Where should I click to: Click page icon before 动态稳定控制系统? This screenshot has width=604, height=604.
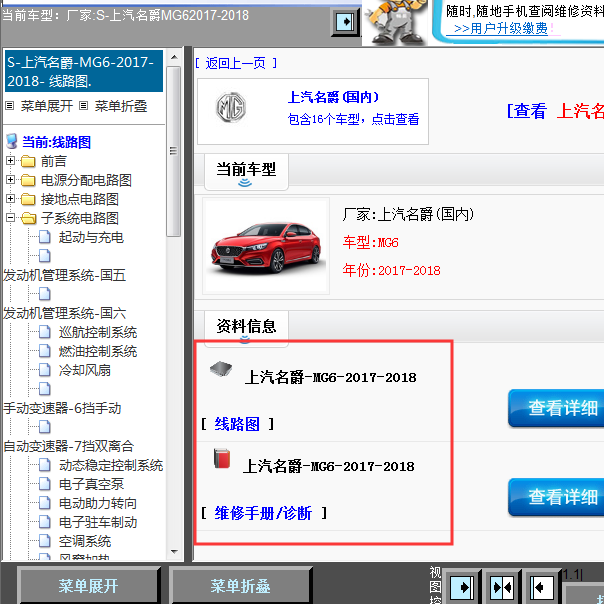click(45, 465)
